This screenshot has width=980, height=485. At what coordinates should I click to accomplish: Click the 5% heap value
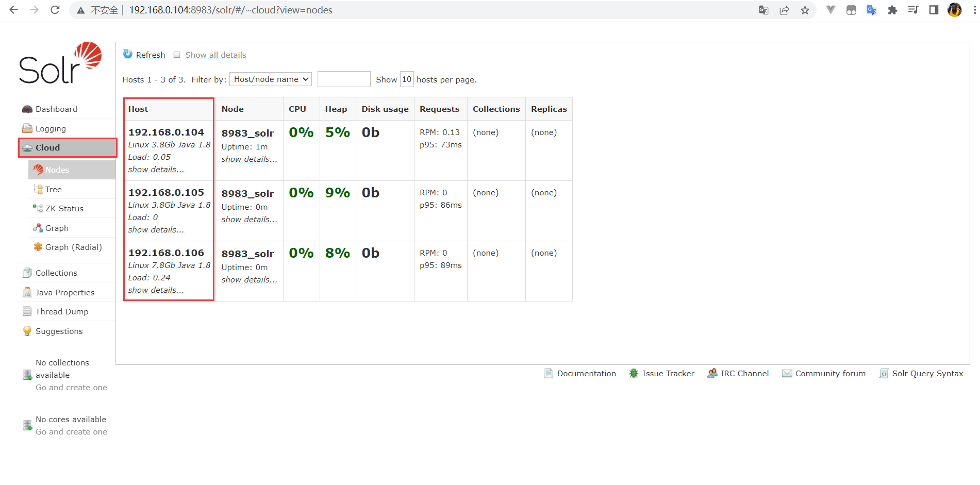point(338,132)
